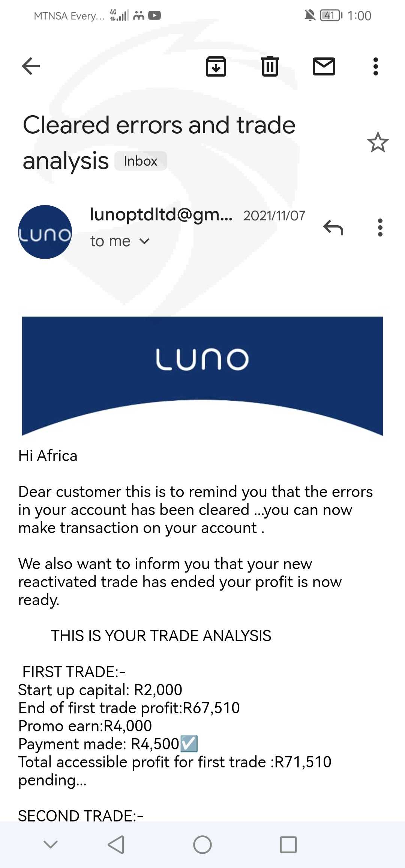Open recent apps with square button
Screen dimensions: 405x868
pos(288,845)
